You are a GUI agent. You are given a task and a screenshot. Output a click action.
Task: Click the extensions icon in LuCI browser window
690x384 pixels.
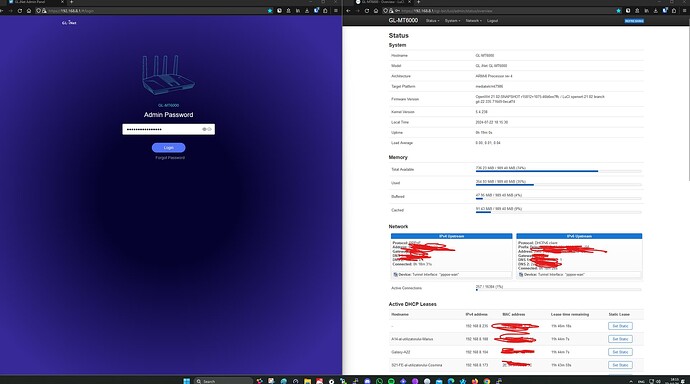[674, 11]
